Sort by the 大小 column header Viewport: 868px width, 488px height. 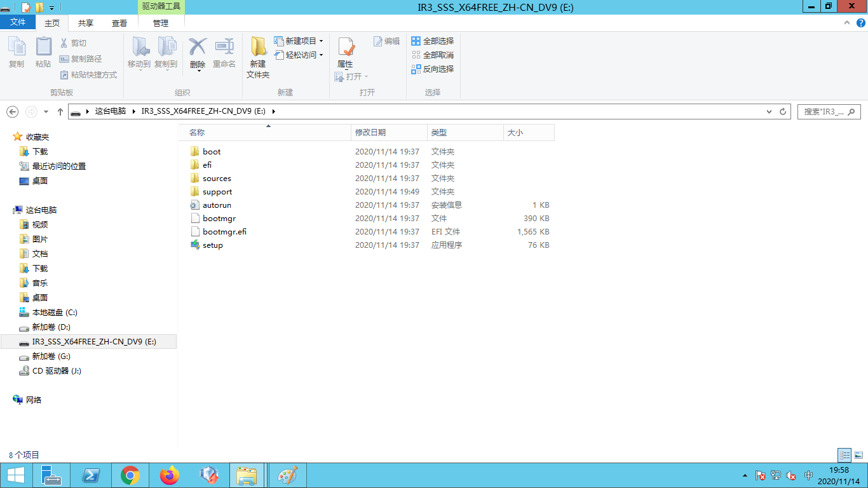pos(529,133)
